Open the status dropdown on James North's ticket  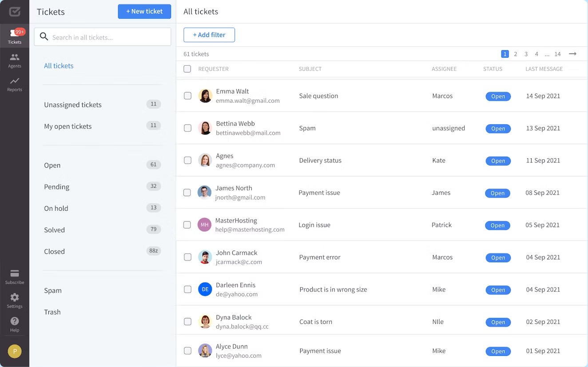click(x=497, y=193)
